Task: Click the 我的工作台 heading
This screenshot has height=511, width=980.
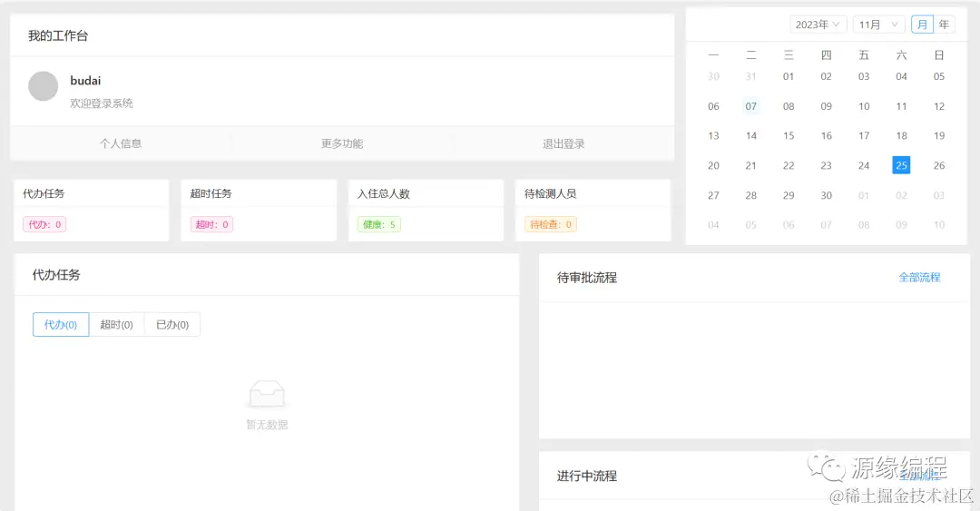Action: point(58,35)
